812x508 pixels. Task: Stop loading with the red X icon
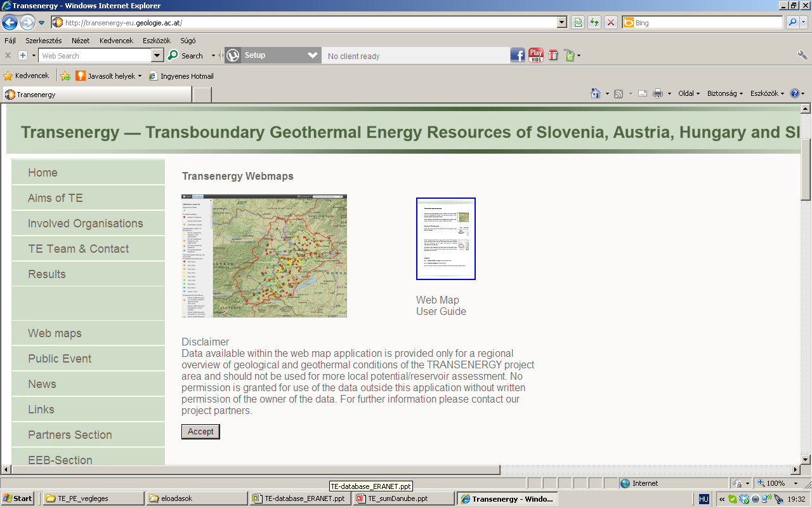pyautogui.click(x=611, y=22)
